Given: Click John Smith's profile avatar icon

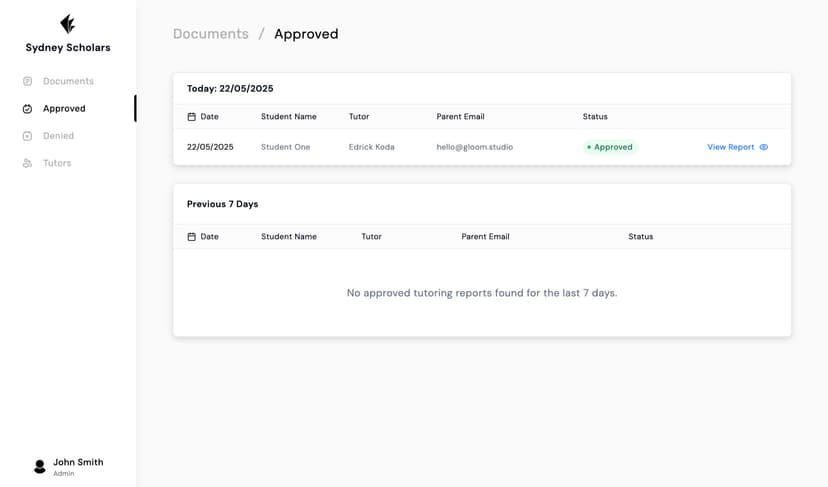Looking at the screenshot, I should (40, 466).
